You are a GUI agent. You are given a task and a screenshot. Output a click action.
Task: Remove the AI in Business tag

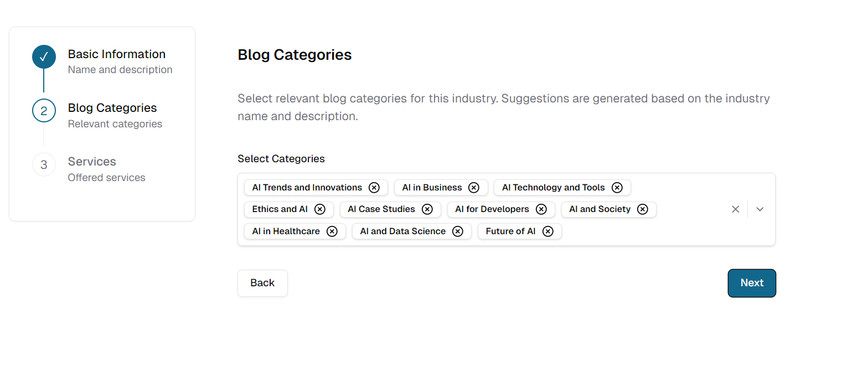474,188
